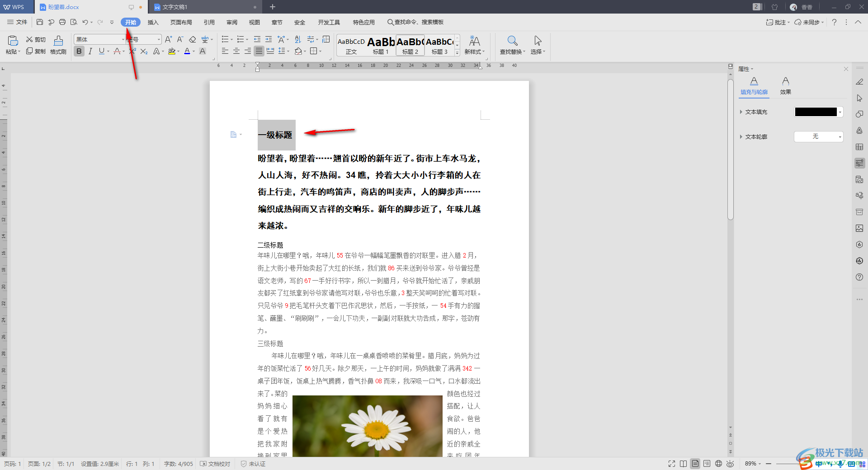Click the bullet list icon
The width and height of the screenshot is (868, 470).
(225, 40)
